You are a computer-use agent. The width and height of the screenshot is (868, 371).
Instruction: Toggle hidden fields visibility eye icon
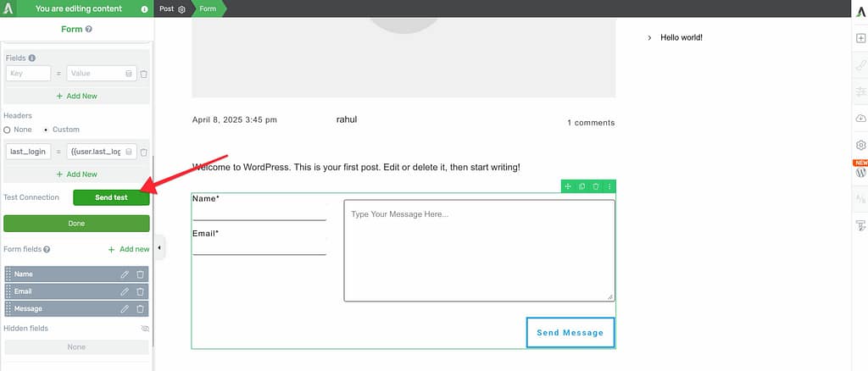[x=144, y=328]
